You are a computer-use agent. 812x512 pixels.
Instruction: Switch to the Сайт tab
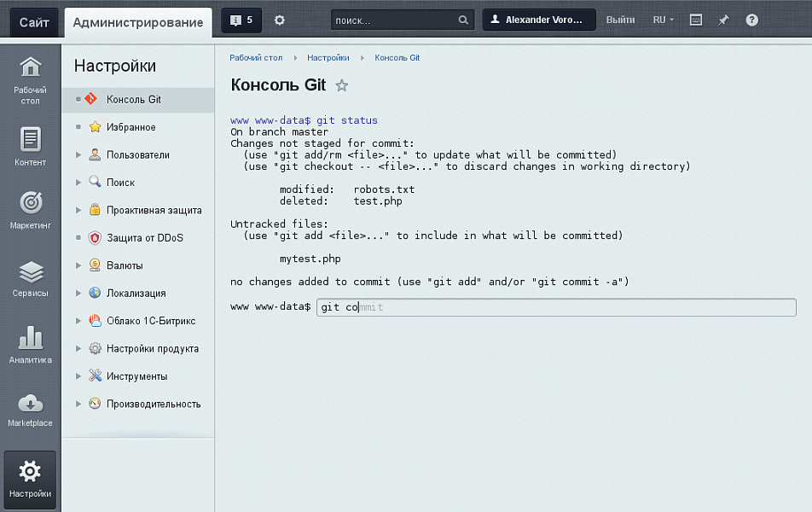click(x=34, y=22)
